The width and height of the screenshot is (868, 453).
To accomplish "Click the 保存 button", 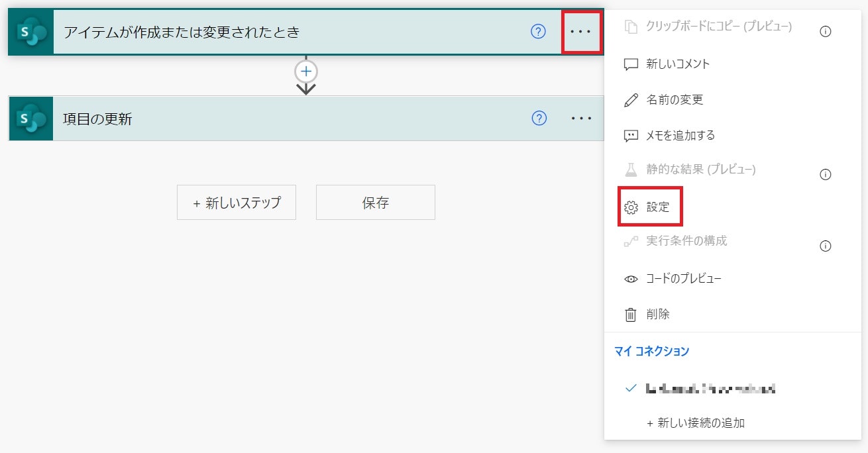I will pyautogui.click(x=376, y=203).
